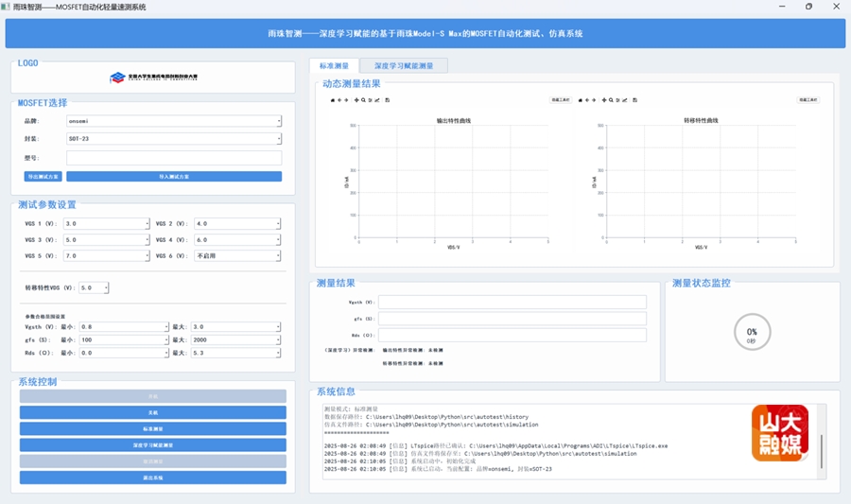Open 转移特性VDS (V) dropdown

tap(94, 287)
